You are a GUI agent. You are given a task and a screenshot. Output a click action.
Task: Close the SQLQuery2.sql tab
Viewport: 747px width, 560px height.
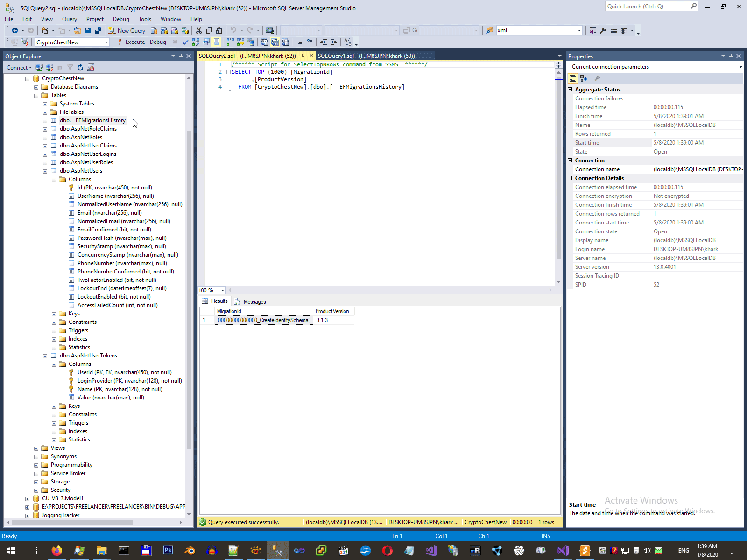(311, 56)
